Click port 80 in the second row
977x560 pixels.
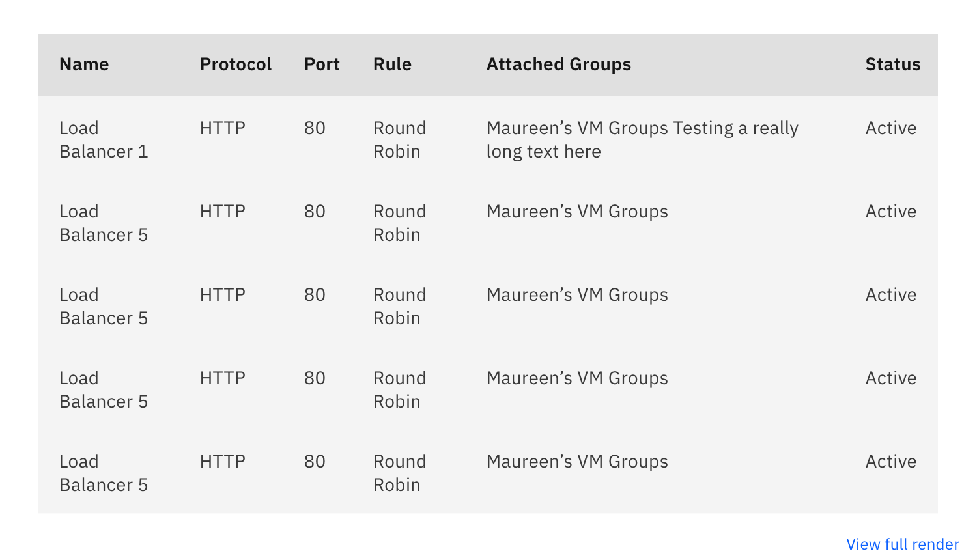tap(313, 211)
